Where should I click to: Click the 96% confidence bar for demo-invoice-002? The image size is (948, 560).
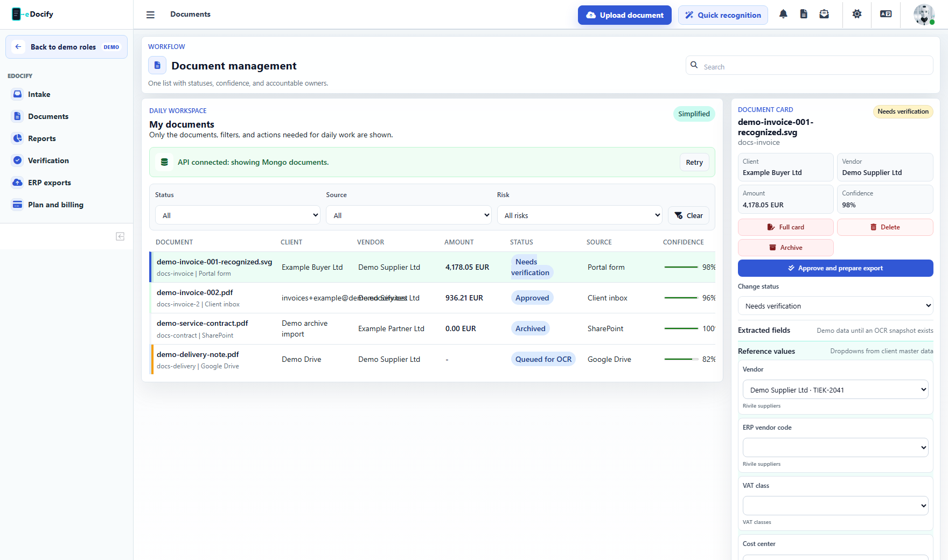(681, 298)
